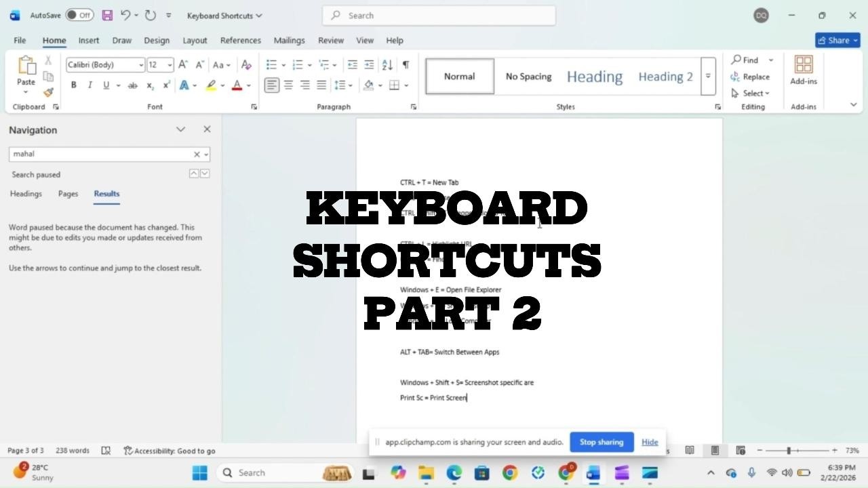Viewport: 868px width, 488px height.
Task: Switch to the Insert ribbon tab
Action: [89, 40]
